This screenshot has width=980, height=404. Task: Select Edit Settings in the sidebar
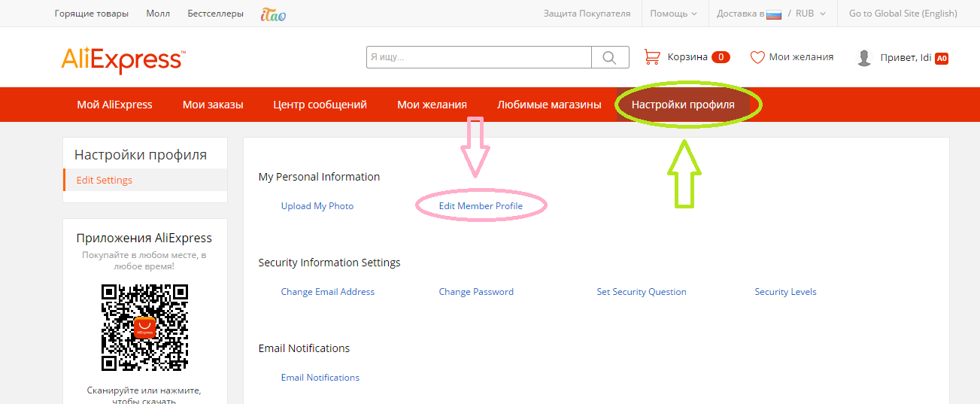tap(105, 181)
